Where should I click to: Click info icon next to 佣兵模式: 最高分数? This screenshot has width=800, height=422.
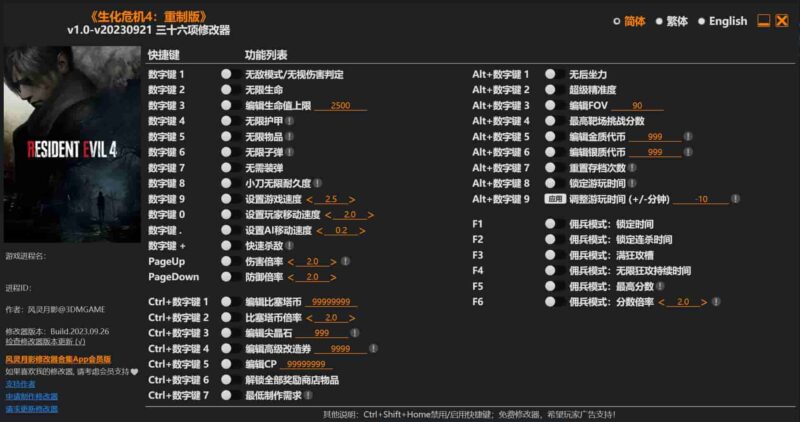pos(661,286)
